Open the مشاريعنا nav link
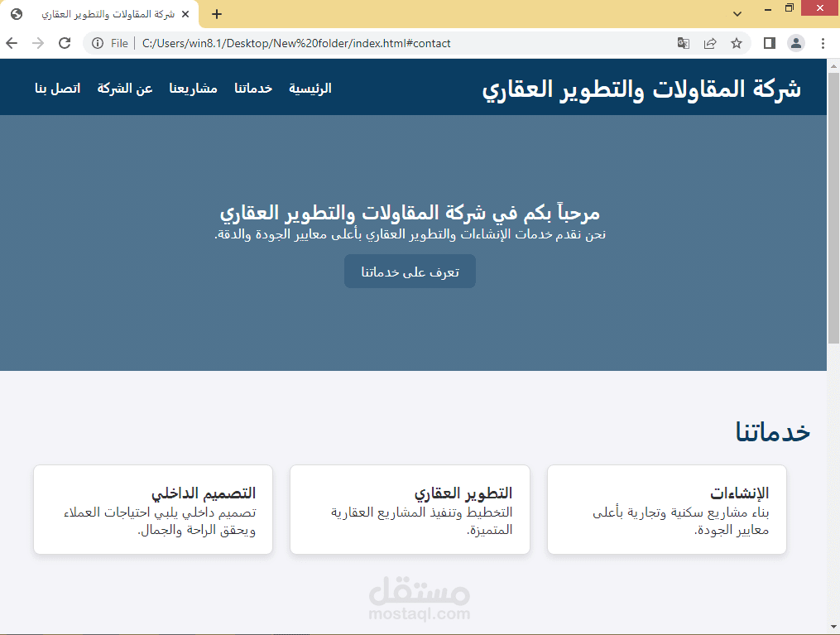Screen dimensions: 840x635 pyautogui.click(x=194, y=88)
